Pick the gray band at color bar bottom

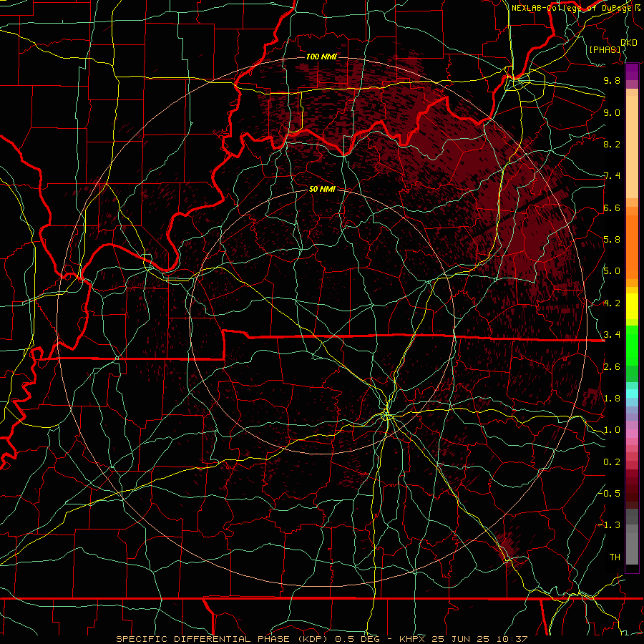coord(632,548)
